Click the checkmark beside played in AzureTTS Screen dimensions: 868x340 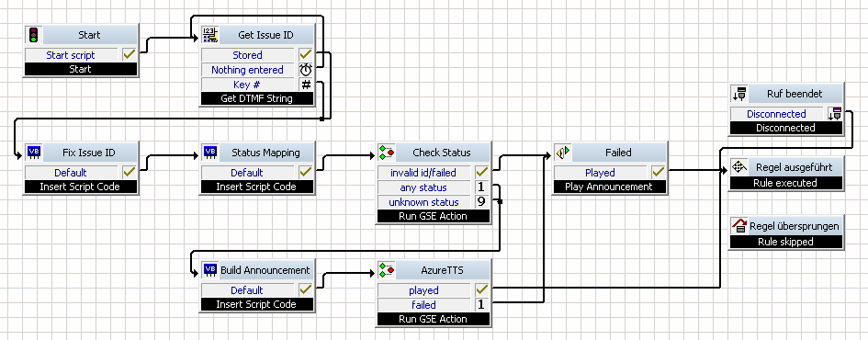pyautogui.click(x=481, y=289)
